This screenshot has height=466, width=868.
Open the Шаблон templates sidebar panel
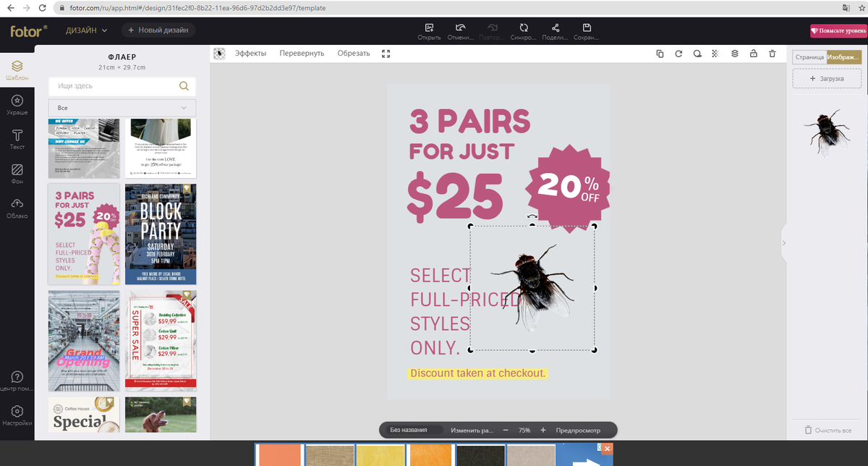(x=17, y=69)
